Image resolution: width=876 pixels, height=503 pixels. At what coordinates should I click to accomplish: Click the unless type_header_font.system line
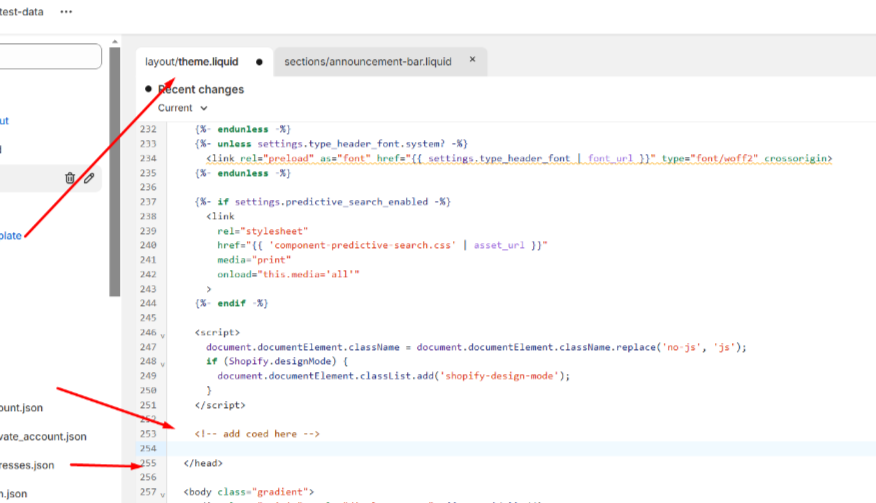331,144
